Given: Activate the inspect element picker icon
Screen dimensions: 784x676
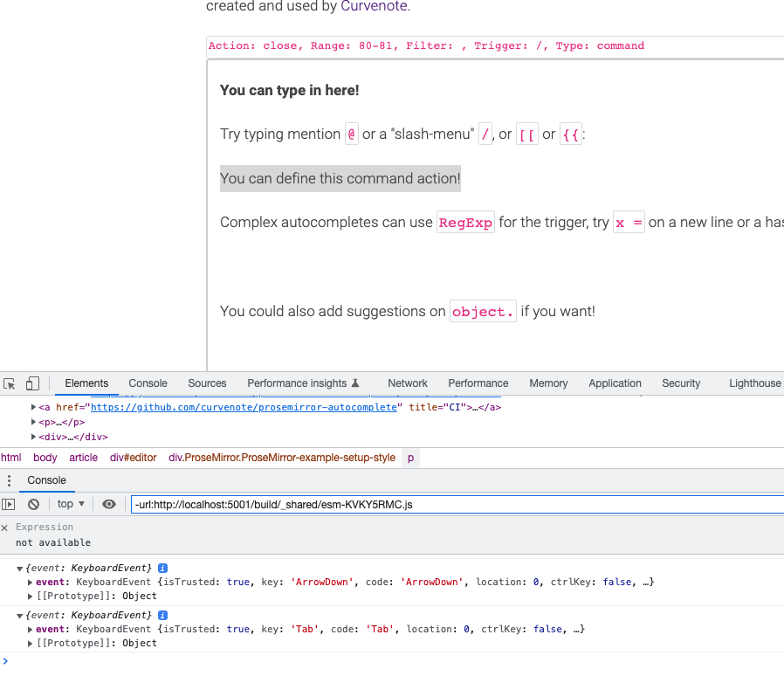Looking at the screenshot, I should pos(9,383).
